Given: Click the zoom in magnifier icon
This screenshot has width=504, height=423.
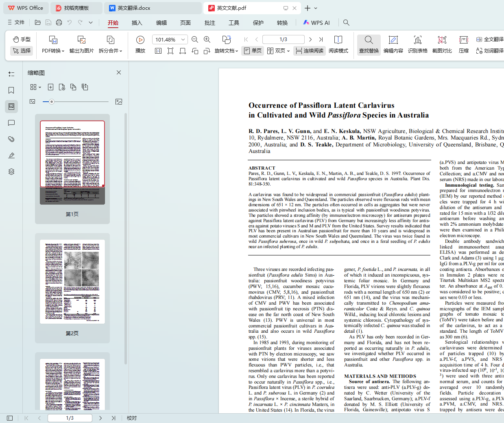Looking at the screenshot, I should tap(207, 39).
